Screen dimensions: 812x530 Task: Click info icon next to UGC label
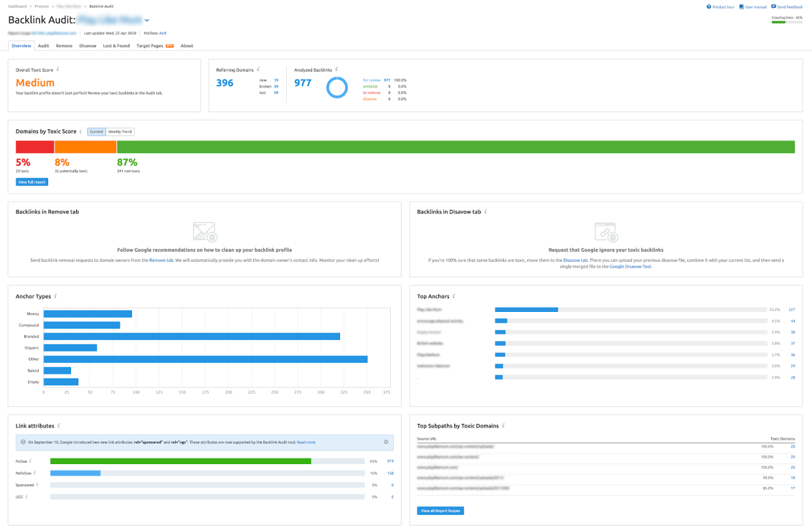point(26,497)
